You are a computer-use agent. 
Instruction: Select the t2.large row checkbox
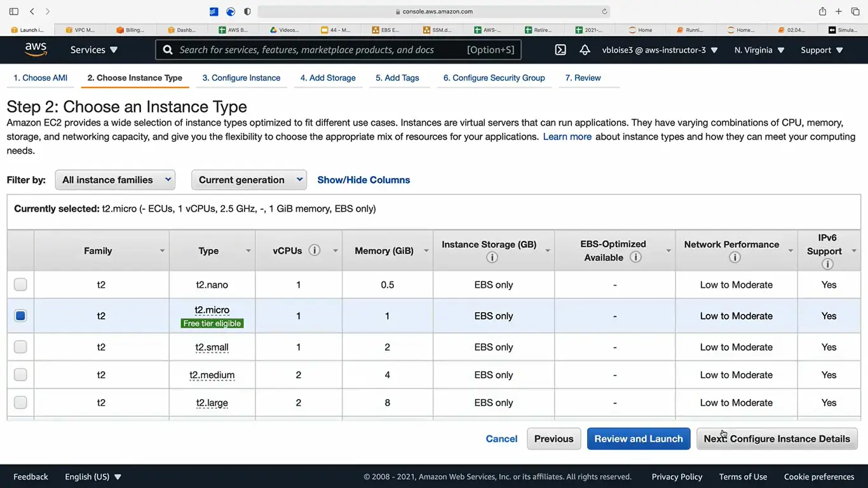point(20,402)
